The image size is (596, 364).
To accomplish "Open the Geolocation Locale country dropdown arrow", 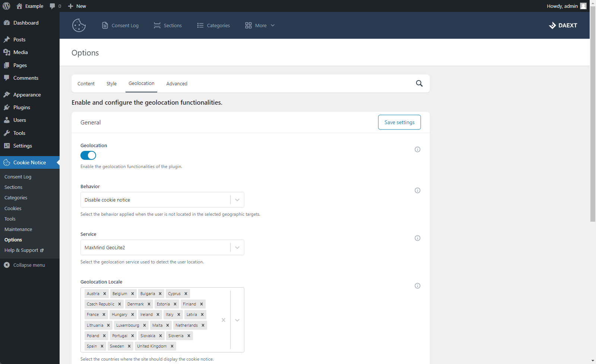I will coord(237,320).
